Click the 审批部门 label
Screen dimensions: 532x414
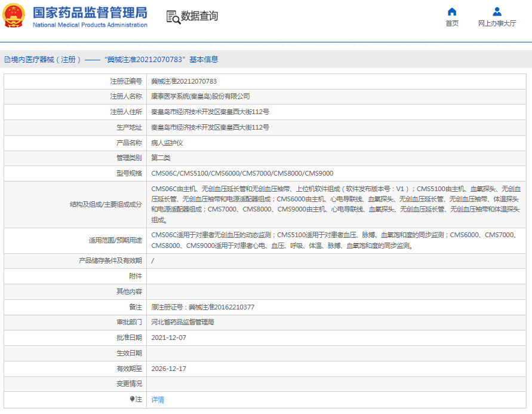point(129,322)
